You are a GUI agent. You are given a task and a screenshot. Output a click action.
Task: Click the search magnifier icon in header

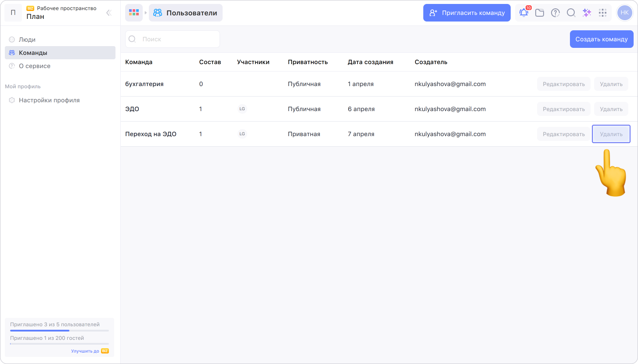pos(571,13)
